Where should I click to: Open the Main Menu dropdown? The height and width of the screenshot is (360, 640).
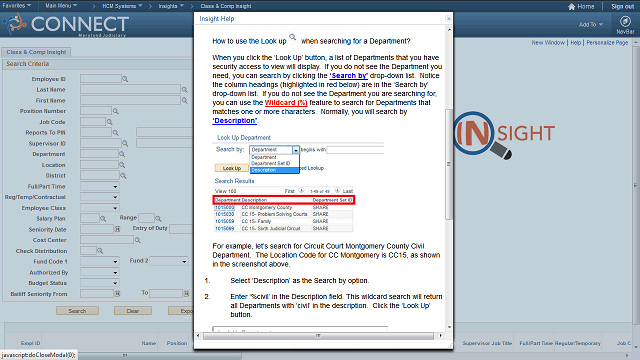[61, 6]
